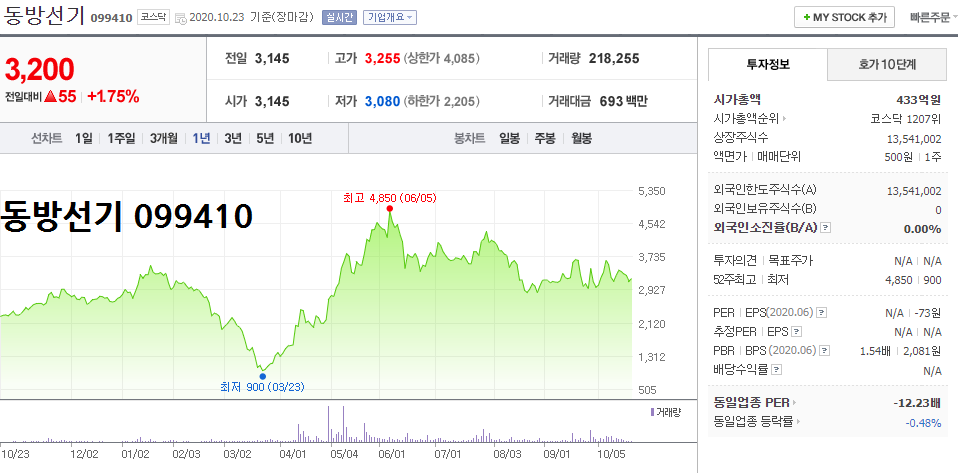Screen dimensions: 960x473
Task: Click the red up-triangle beside 전일대비 55
Action: [x=51, y=96]
